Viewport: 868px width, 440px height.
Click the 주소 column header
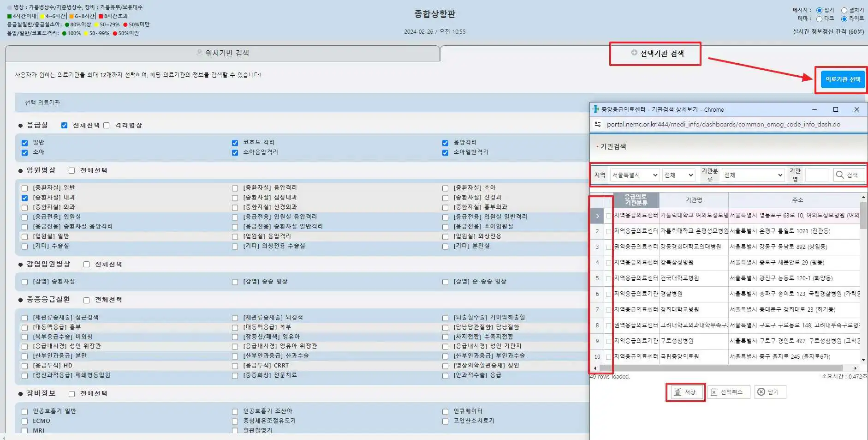797,200
